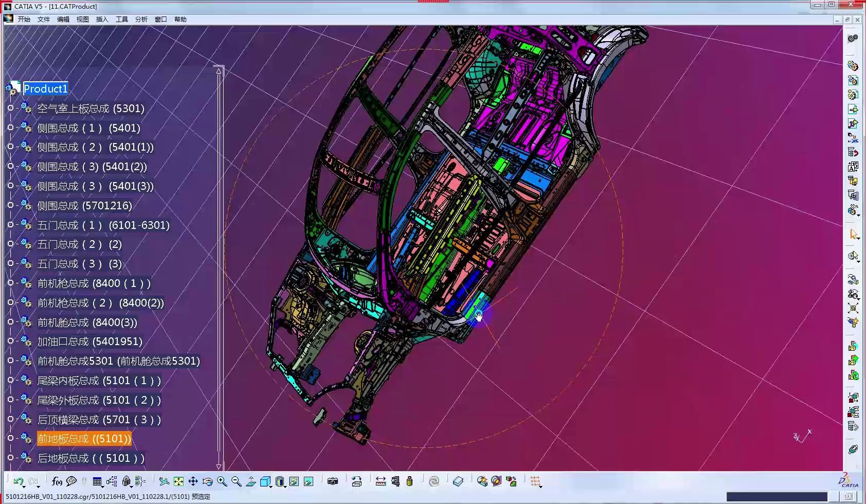The width and height of the screenshot is (866, 504).
Task: Select 前机枪总成 (8400 ( 1 ) ) row
Action: [x=94, y=283]
